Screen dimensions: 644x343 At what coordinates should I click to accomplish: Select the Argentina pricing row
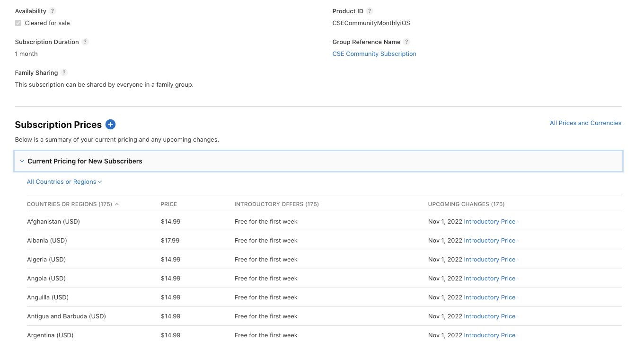point(50,335)
